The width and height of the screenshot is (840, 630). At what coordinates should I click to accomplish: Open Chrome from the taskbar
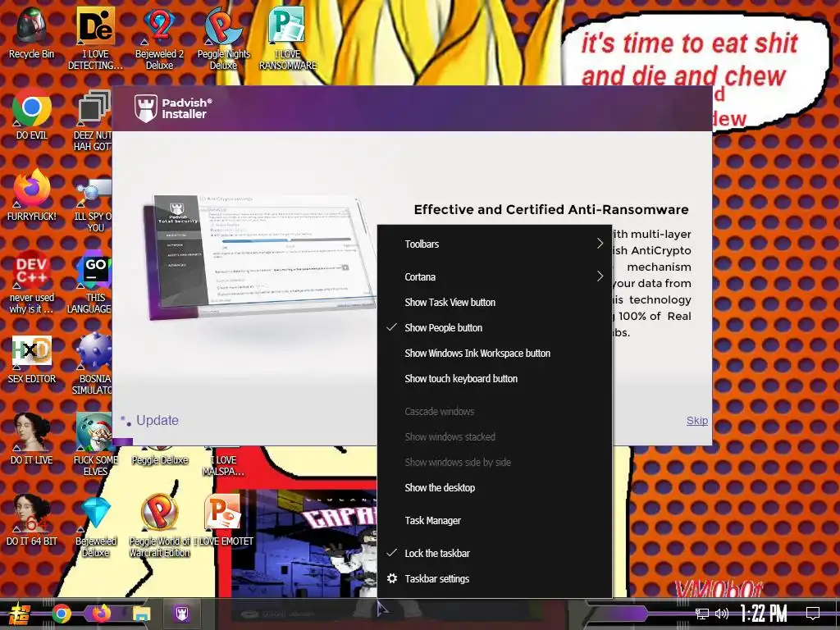(x=61, y=614)
